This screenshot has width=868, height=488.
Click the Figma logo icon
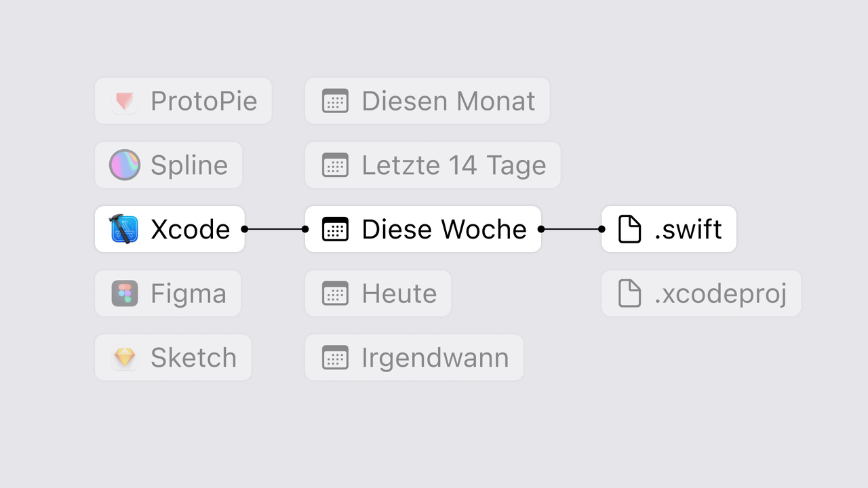[125, 293]
